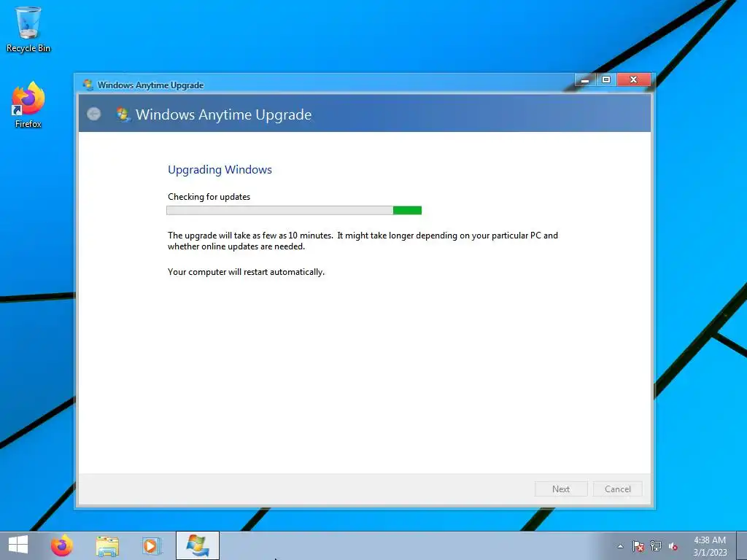747x560 pixels.
Task: Open the Recycle Bin desktop icon
Action: pos(28,29)
